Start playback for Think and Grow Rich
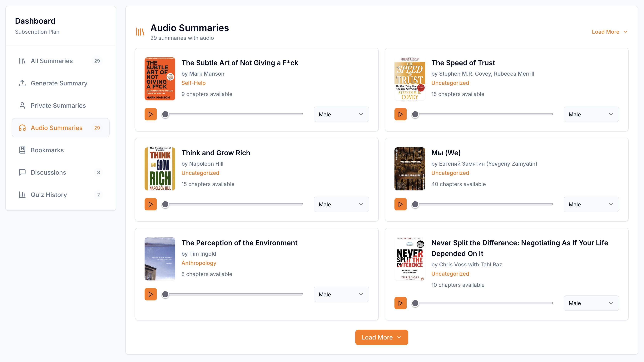Viewport: 644px width, 362px height. (x=151, y=204)
